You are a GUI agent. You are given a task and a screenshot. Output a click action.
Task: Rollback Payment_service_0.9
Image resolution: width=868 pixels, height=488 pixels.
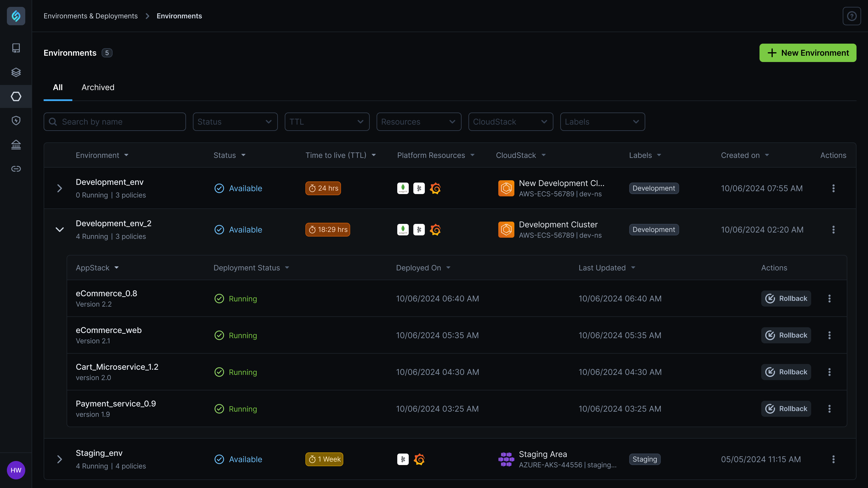(786, 409)
